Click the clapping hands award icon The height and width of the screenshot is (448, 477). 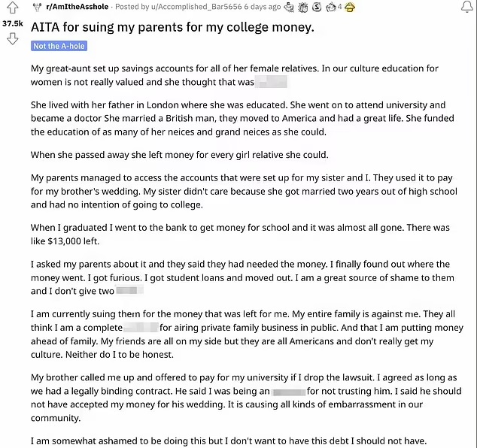point(303,8)
